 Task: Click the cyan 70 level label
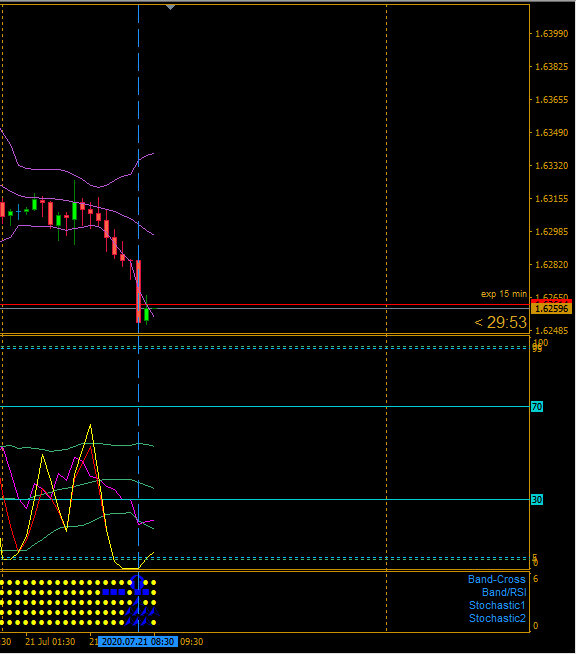tap(537, 407)
